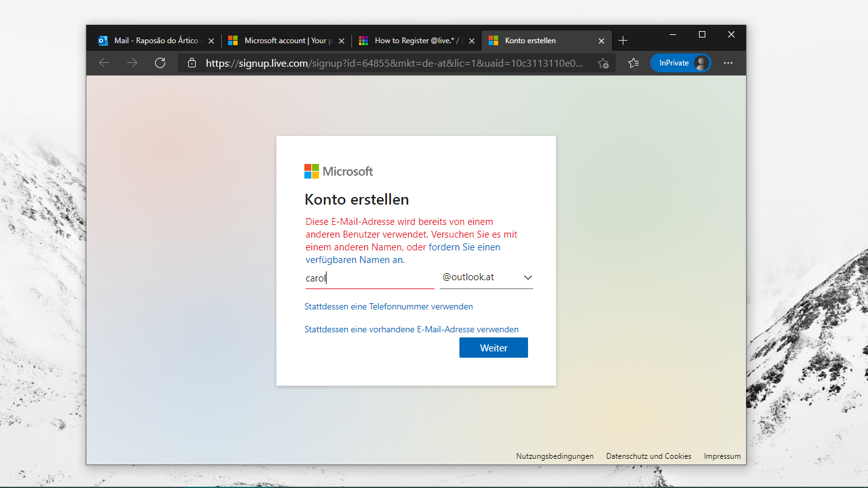
Task: Click the Konto erstellen heading
Action: tap(356, 200)
